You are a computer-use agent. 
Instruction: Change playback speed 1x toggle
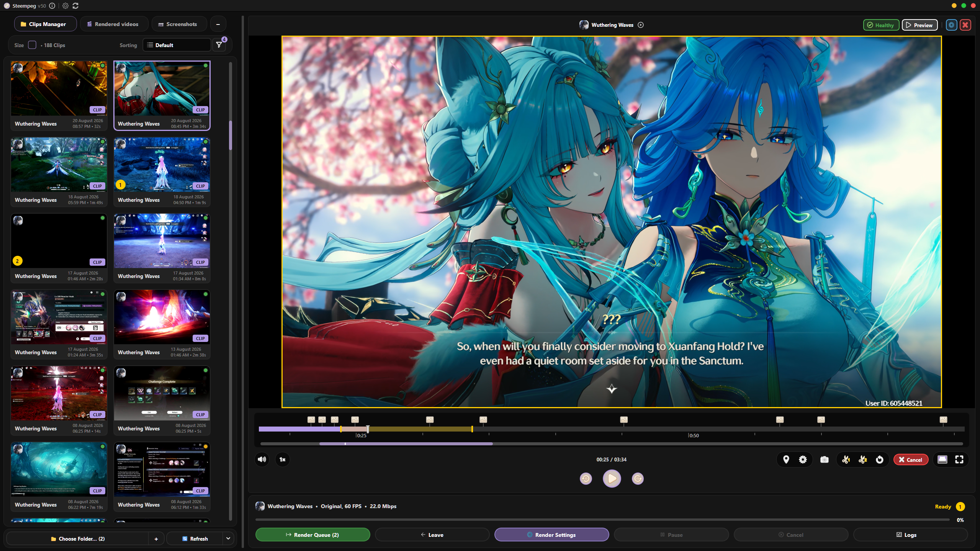[x=283, y=459]
